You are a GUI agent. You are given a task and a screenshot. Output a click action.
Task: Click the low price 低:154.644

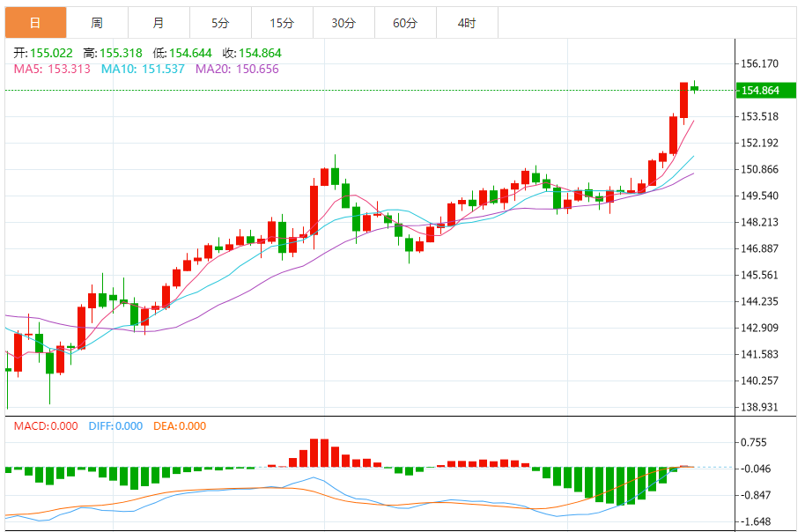(x=182, y=53)
